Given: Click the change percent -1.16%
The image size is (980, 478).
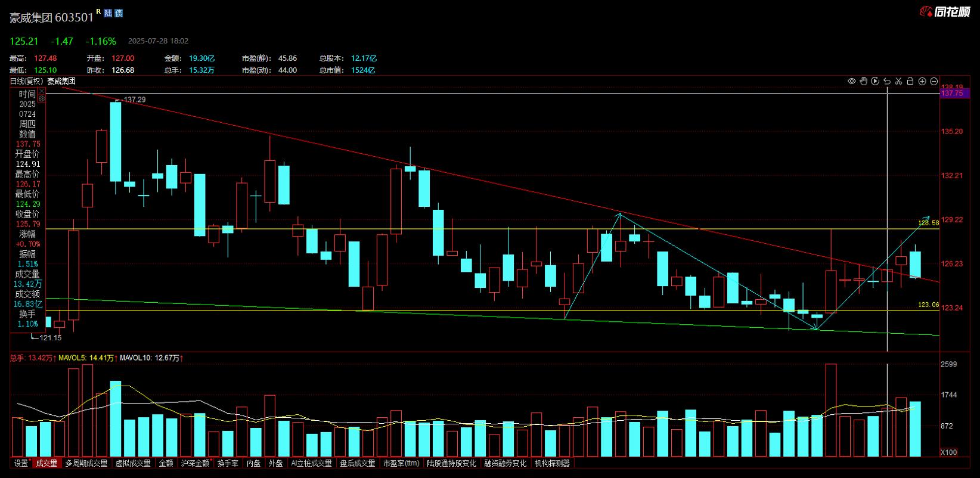Looking at the screenshot, I should point(101,41).
